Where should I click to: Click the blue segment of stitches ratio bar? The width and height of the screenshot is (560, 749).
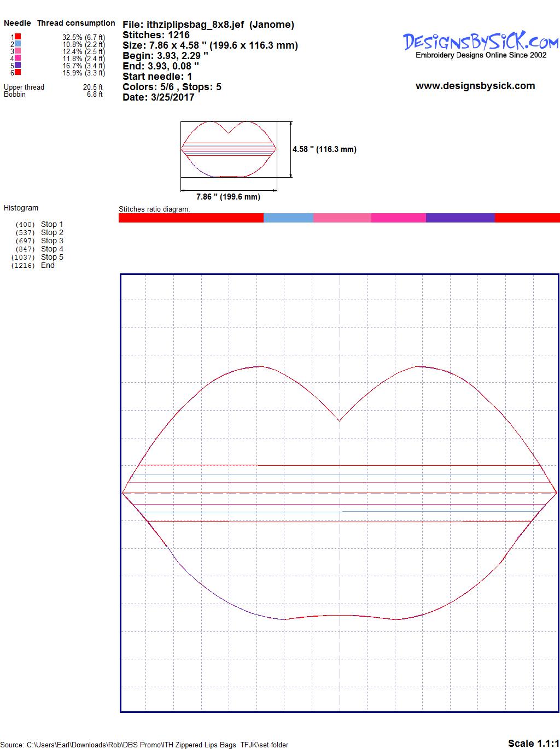[x=288, y=218]
